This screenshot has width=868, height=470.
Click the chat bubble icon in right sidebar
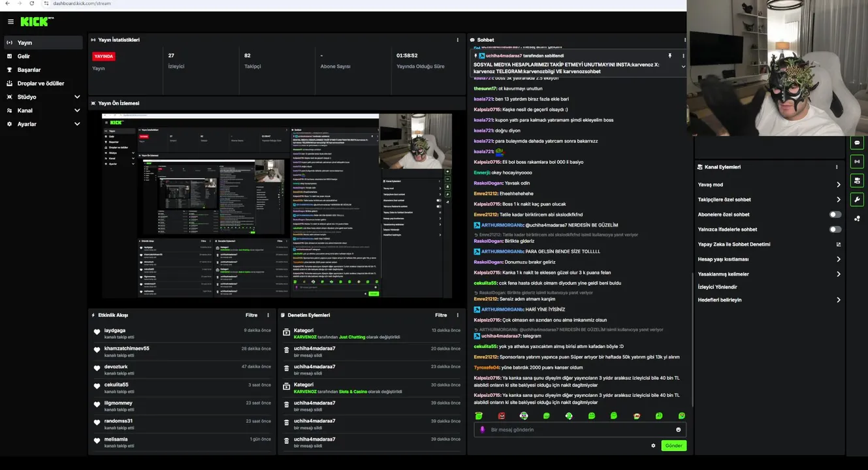click(857, 142)
